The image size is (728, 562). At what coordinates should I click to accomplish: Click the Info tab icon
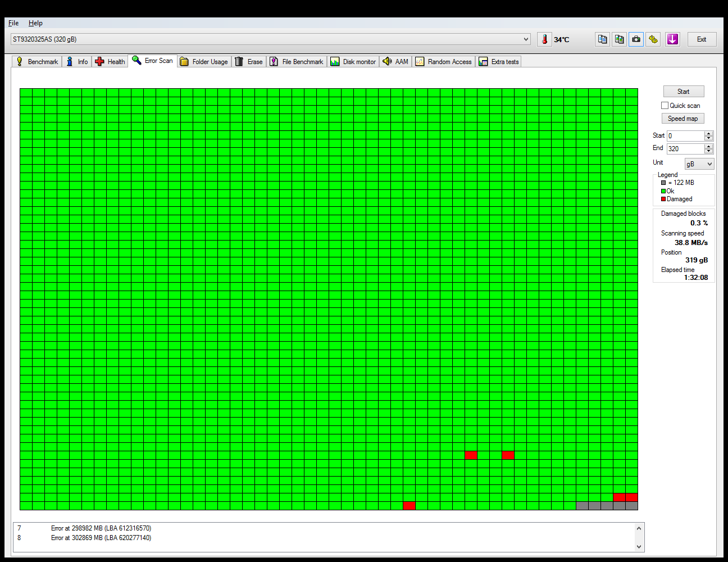tap(70, 62)
